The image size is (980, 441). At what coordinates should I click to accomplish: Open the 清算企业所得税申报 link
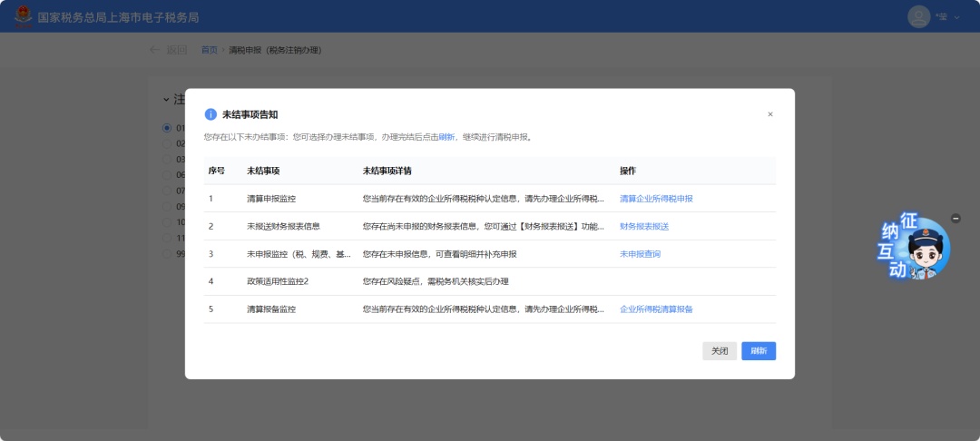pos(656,199)
